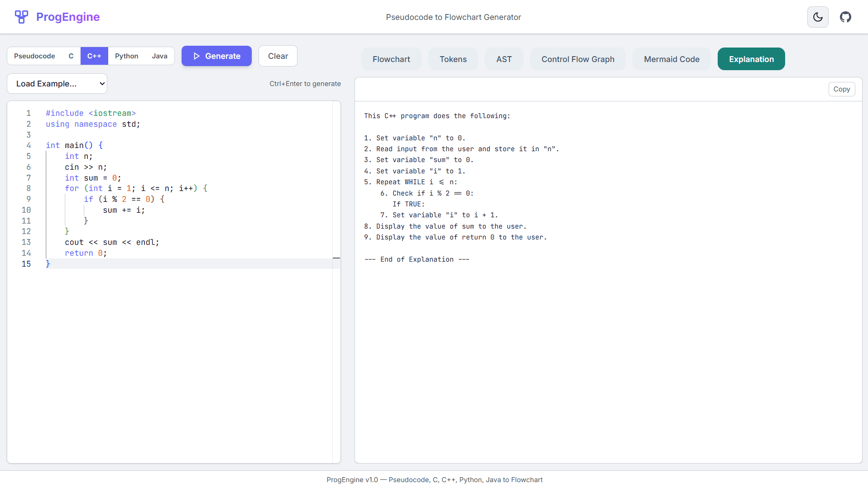Place cursor on 'cin >> n;' line

click(86, 167)
